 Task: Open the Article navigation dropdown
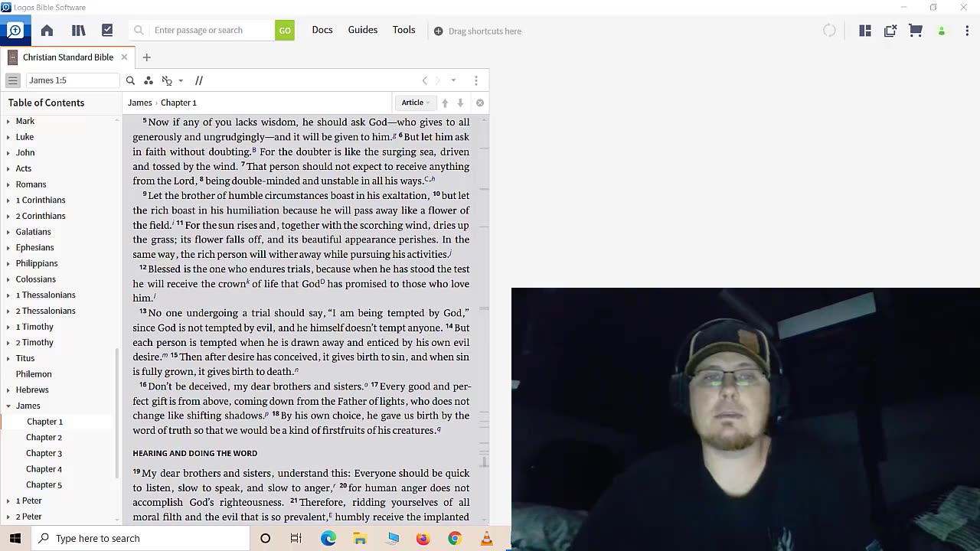point(416,103)
